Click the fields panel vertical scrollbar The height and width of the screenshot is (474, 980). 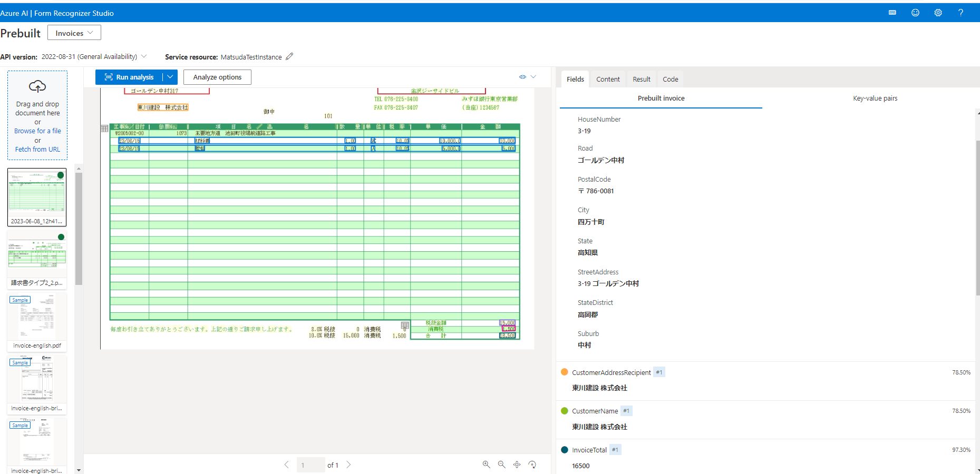coord(977,218)
